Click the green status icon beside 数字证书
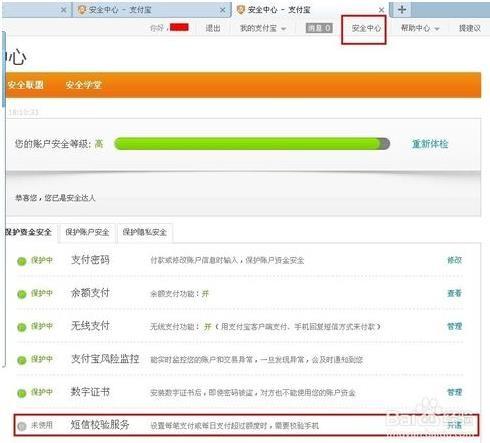The height and width of the screenshot is (443, 490). [22, 393]
